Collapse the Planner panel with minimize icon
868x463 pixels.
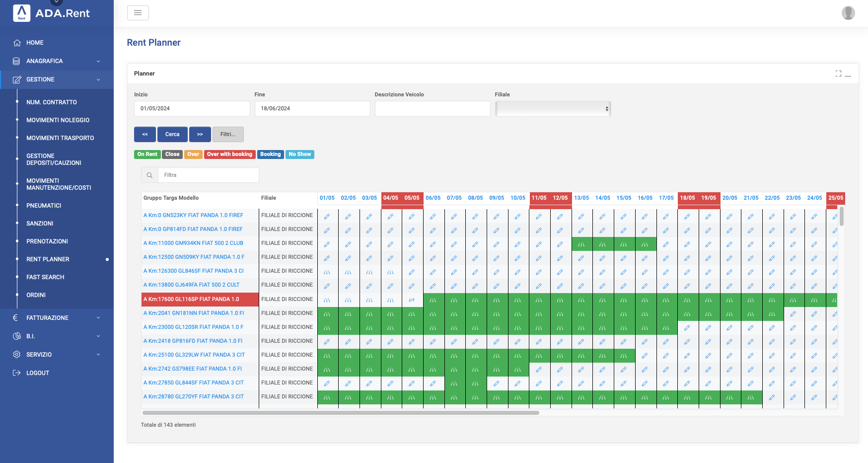[848, 74]
